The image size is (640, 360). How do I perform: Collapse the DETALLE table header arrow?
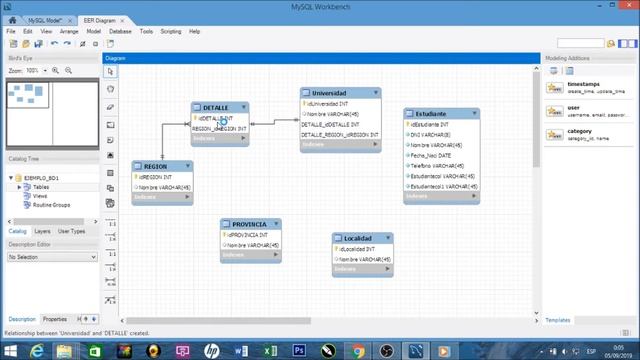244,107
